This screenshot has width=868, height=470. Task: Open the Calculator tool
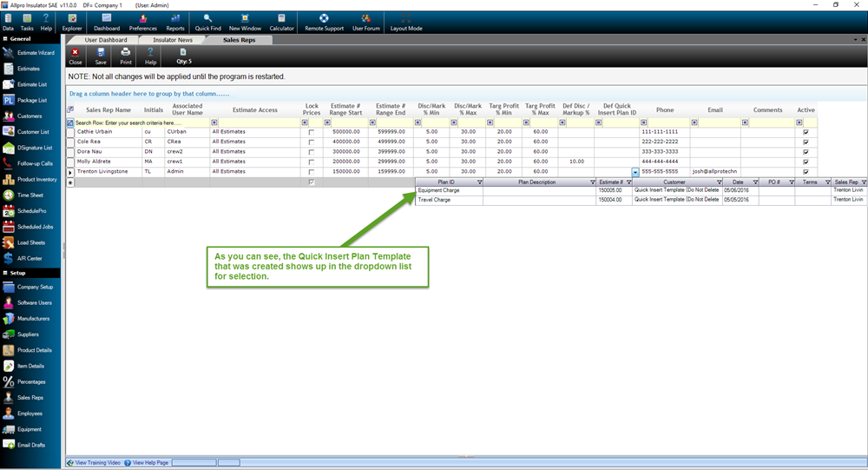click(281, 23)
